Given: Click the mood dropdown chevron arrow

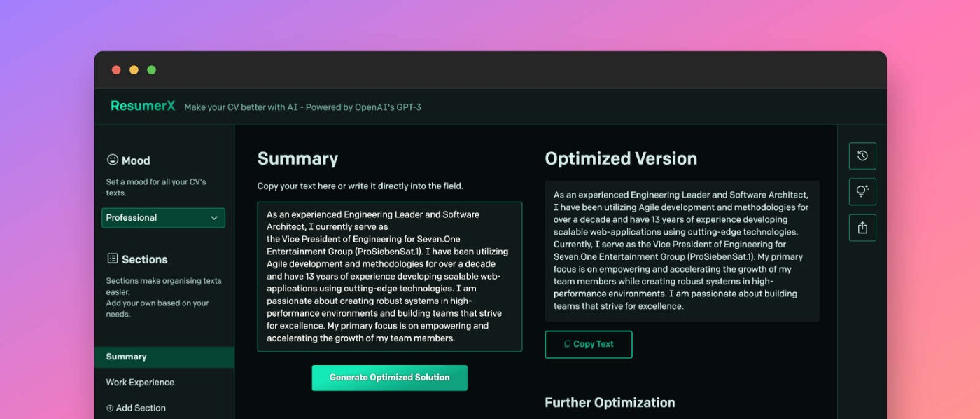Looking at the screenshot, I should (214, 218).
